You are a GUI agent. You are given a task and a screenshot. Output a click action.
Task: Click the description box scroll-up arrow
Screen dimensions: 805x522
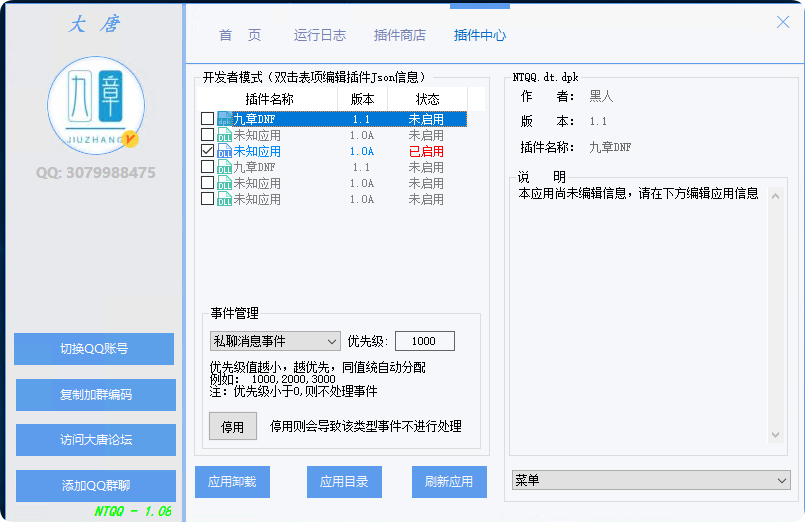point(776,195)
